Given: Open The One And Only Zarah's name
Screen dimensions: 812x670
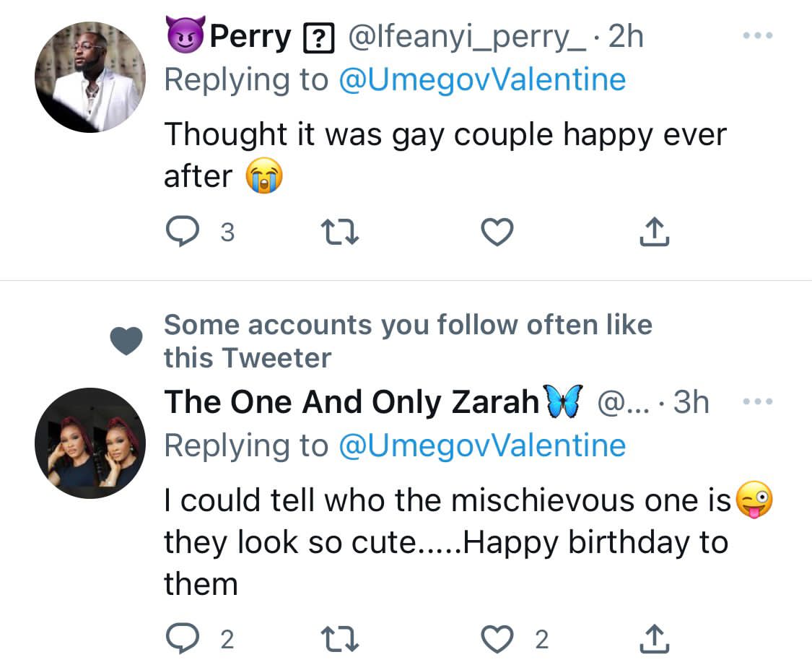Looking at the screenshot, I should 352,402.
